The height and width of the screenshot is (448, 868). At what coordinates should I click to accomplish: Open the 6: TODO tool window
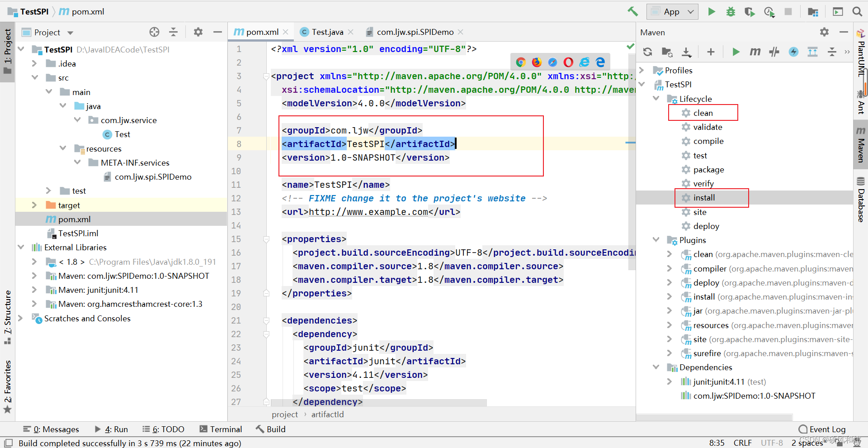[163, 429]
